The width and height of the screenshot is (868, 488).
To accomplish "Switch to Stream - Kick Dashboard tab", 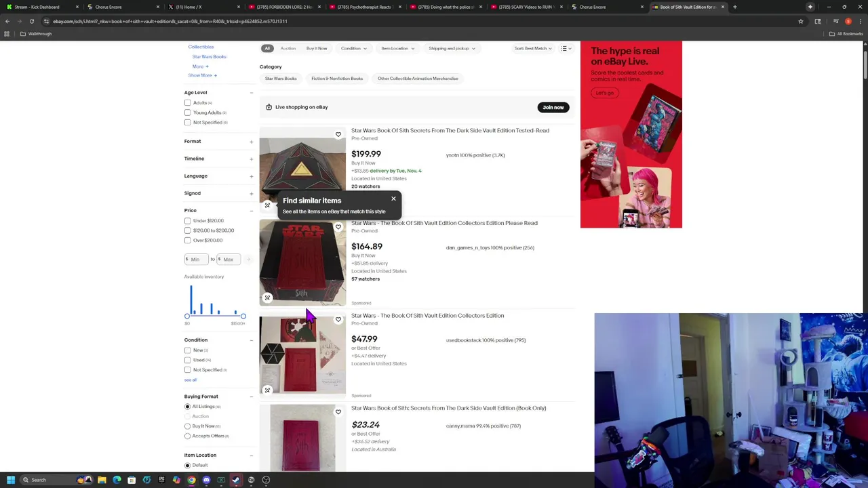I will point(41,7).
